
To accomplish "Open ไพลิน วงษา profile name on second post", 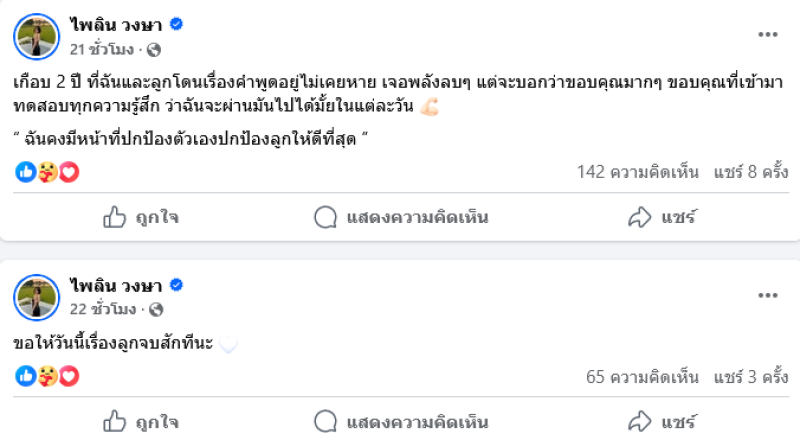I will 116,286.
